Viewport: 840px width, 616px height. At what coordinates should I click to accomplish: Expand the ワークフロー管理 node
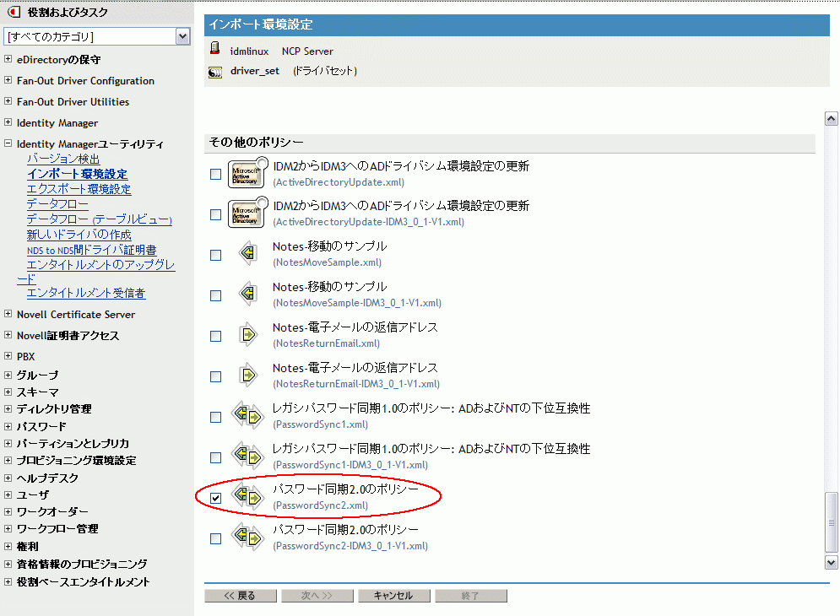(8, 529)
